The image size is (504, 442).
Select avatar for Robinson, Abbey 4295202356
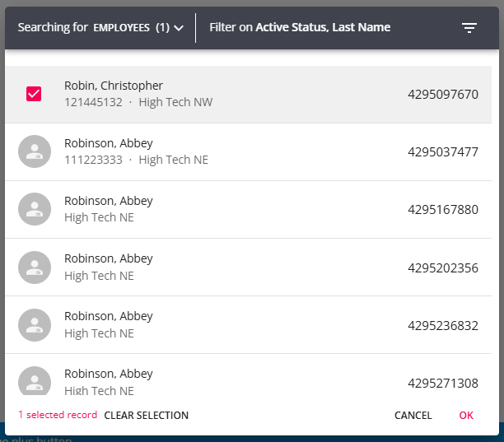click(35, 268)
